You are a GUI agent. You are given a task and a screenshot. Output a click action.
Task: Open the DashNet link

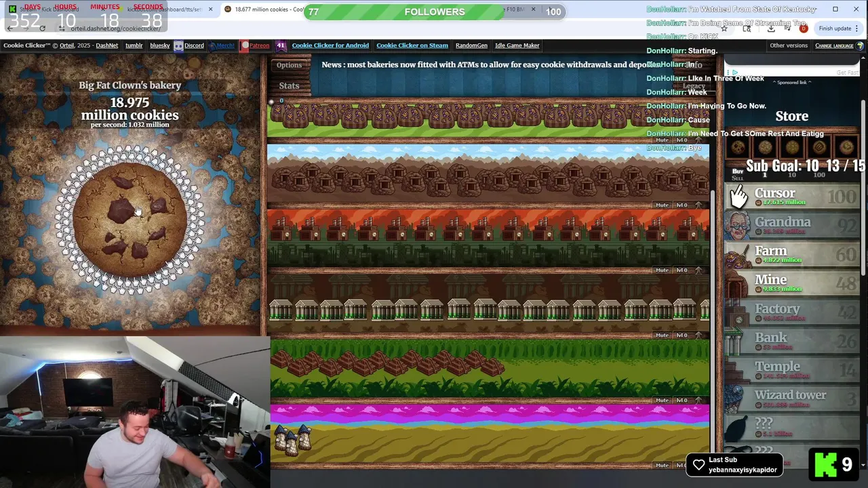click(x=107, y=45)
